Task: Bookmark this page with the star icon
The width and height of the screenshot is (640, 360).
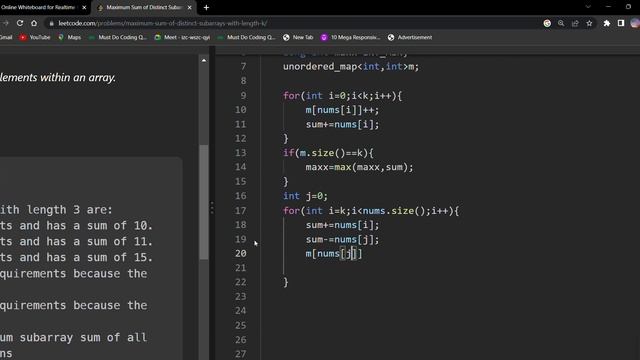Action: click(x=589, y=23)
